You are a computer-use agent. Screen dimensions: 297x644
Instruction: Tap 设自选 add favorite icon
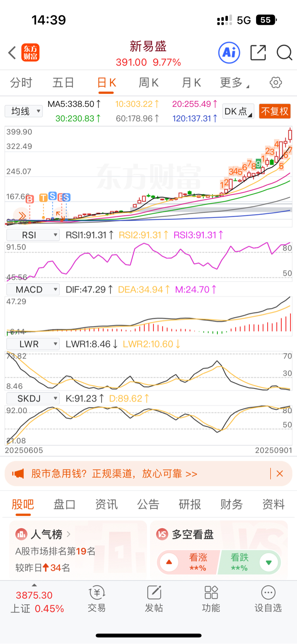[x=268, y=592]
